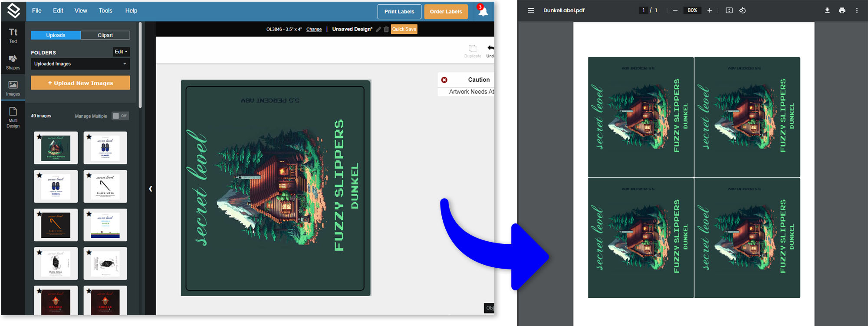This screenshot has width=868, height=326.
Task: Click the pencil icon to rename design
Action: (378, 30)
